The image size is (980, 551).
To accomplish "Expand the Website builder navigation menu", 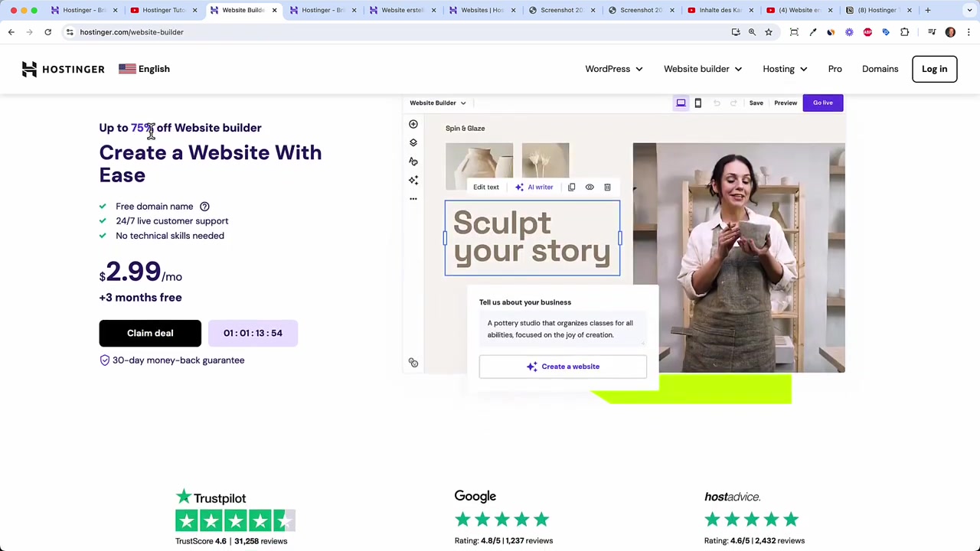I will [703, 69].
